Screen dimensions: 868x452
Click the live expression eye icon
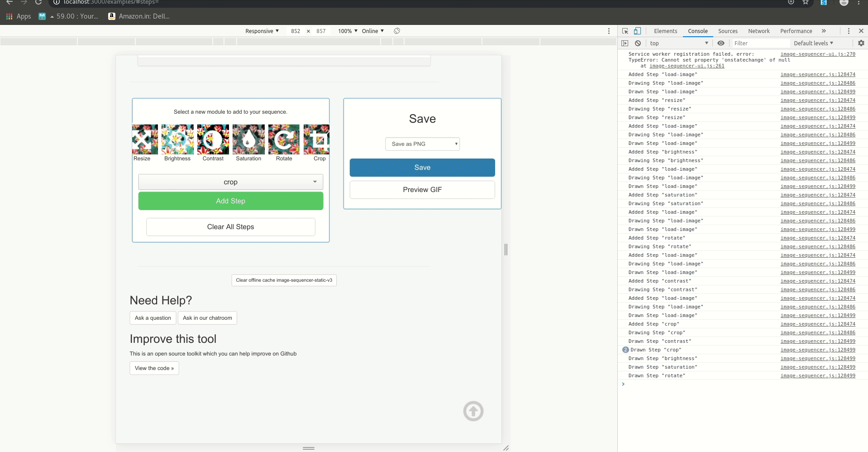721,43
